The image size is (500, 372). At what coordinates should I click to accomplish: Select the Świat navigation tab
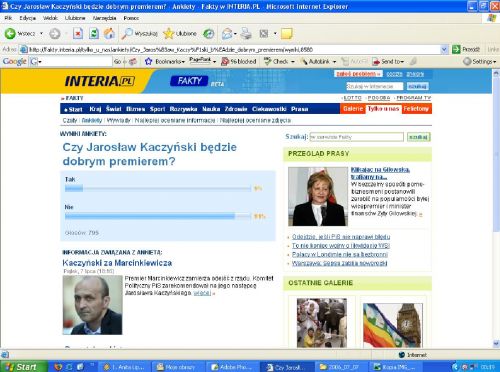[113, 109]
